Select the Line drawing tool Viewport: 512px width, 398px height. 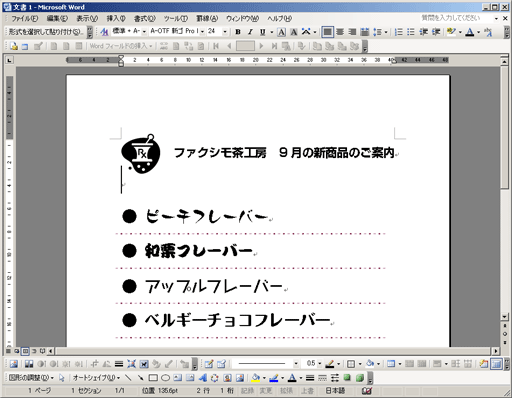click(128, 378)
